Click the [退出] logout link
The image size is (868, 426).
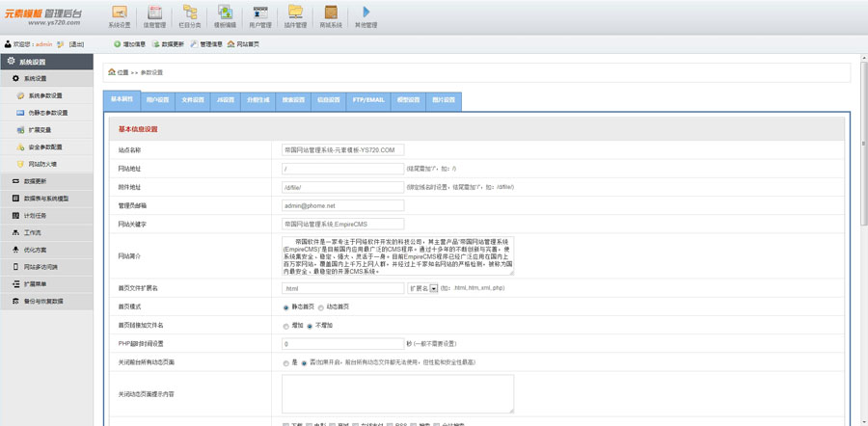[x=76, y=44]
